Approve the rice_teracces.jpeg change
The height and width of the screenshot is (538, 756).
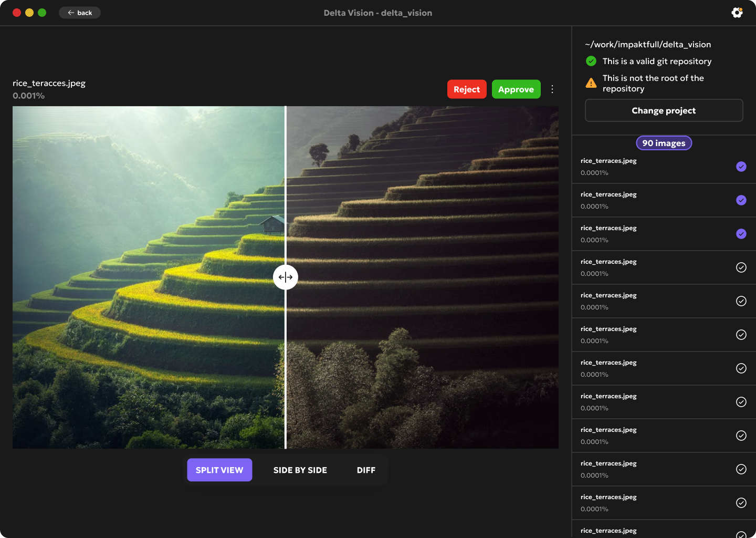click(x=516, y=89)
